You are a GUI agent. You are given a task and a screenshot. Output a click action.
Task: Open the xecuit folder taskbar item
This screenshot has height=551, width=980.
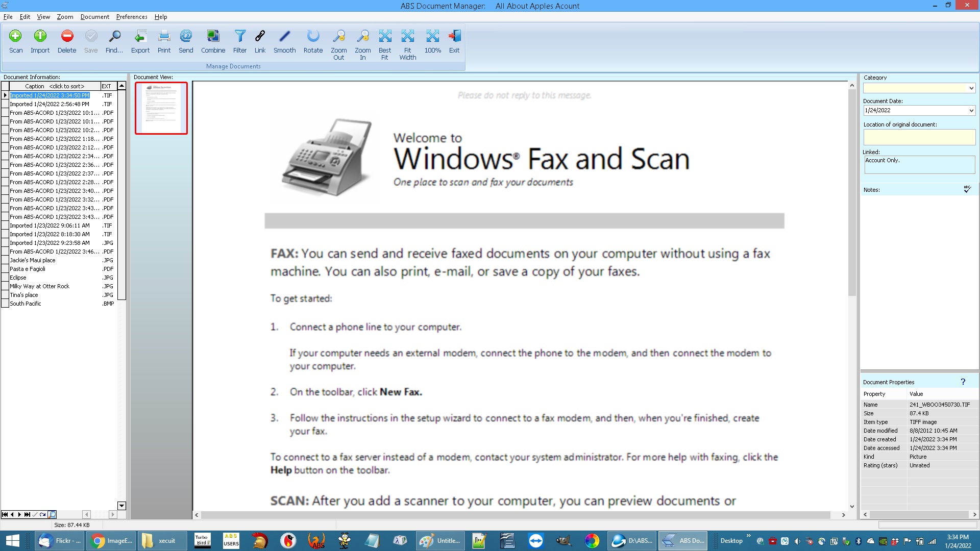point(162,541)
